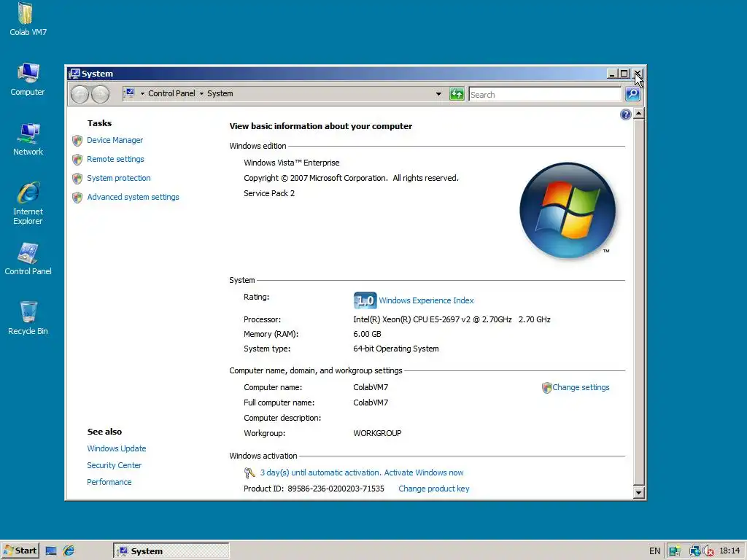Open System protection link
Screen dimensions: 747x560
pyautogui.click(x=119, y=178)
